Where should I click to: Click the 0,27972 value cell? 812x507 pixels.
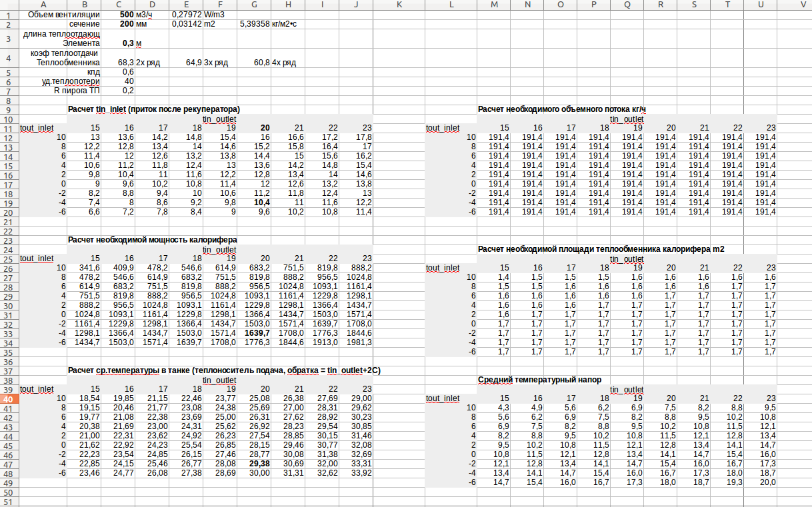(187, 14)
